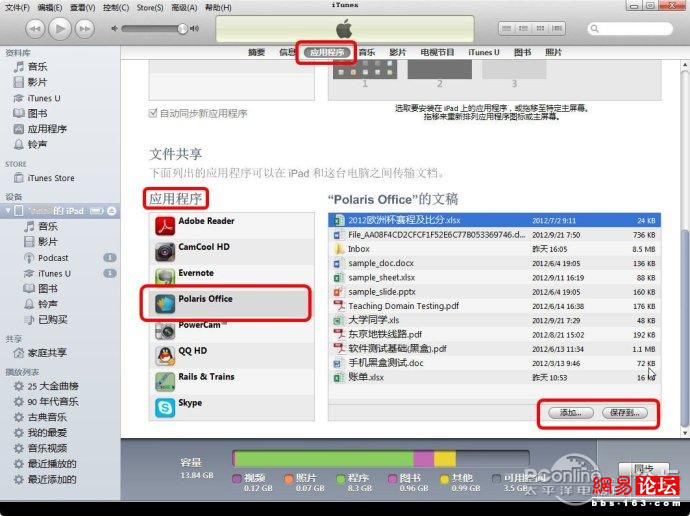Select CamCool HD app icon
This screenshot has height=516, width=690.
tap(165, 252)
